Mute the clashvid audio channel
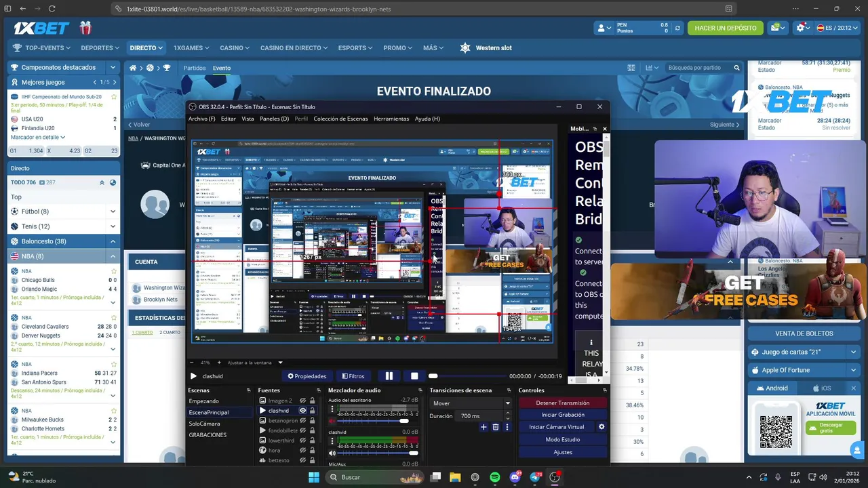Screen dimensions: 868x488 [x=332, y=453]
